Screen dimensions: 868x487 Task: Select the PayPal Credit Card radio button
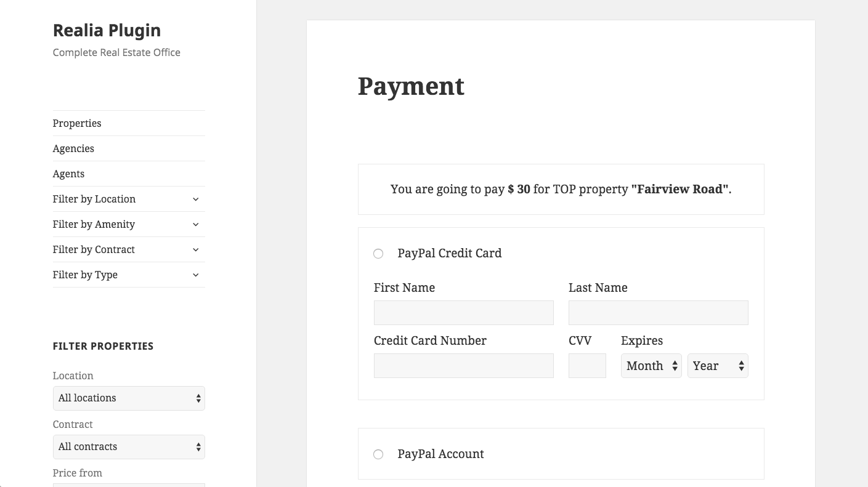(x=378, y=254)
